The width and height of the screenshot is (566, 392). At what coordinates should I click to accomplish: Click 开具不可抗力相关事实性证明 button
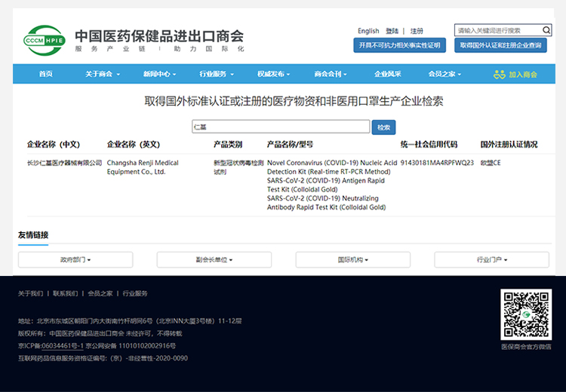pyautogui.click(x=399, y=45)
